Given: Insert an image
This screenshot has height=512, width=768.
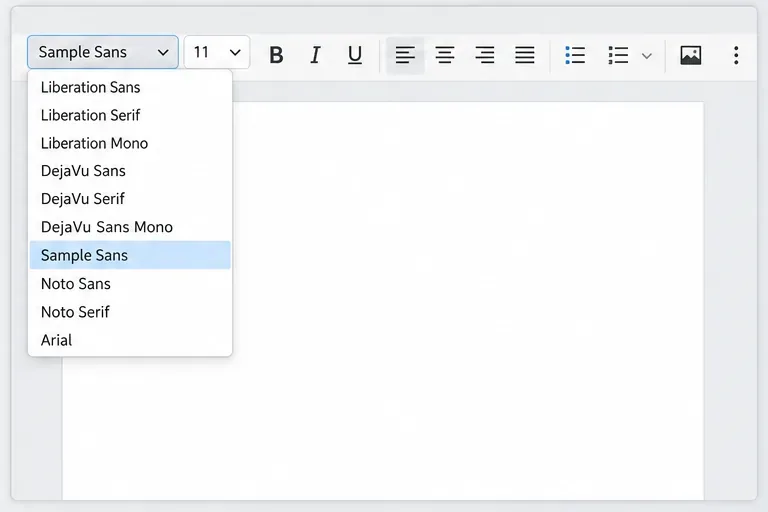Looking at the screenshot, I should pyautogui.click(x=691, y=54).
